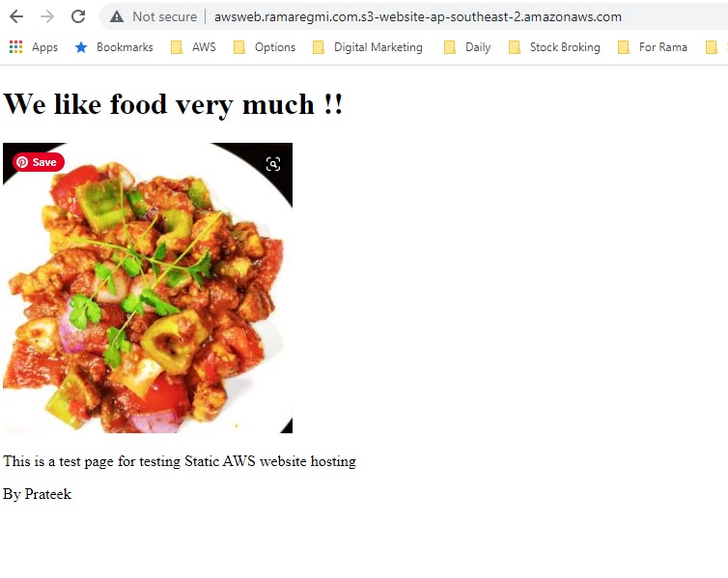Open the Not secure warning icon
Viewport: 728px width, 578px height.
pyautogui.click(x=117, y=17)
